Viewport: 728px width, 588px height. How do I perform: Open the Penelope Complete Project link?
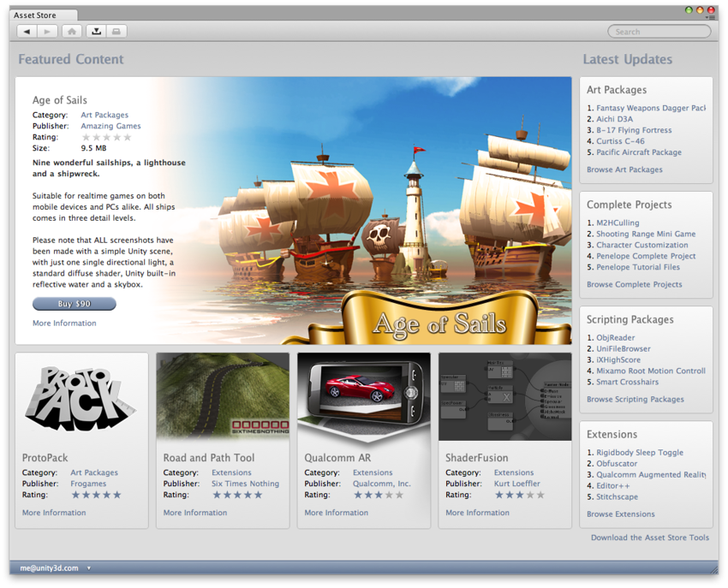pos(645,255)
